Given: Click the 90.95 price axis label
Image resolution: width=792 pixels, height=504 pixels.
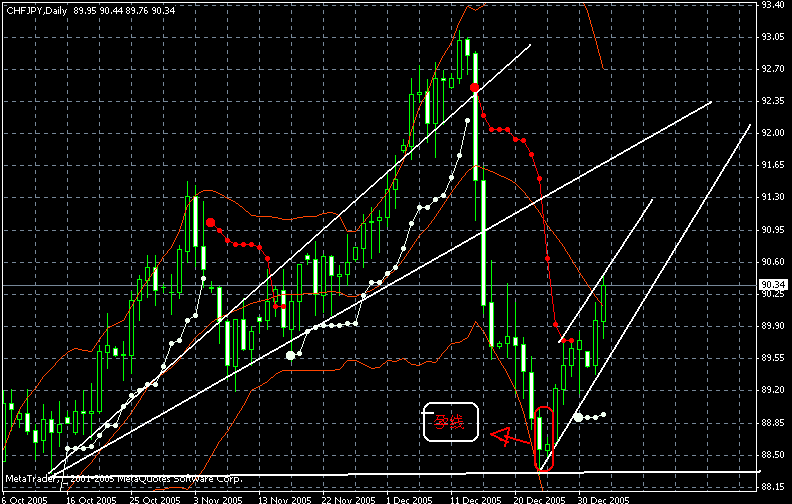Looking at the screenshot, I should [773, 230].
